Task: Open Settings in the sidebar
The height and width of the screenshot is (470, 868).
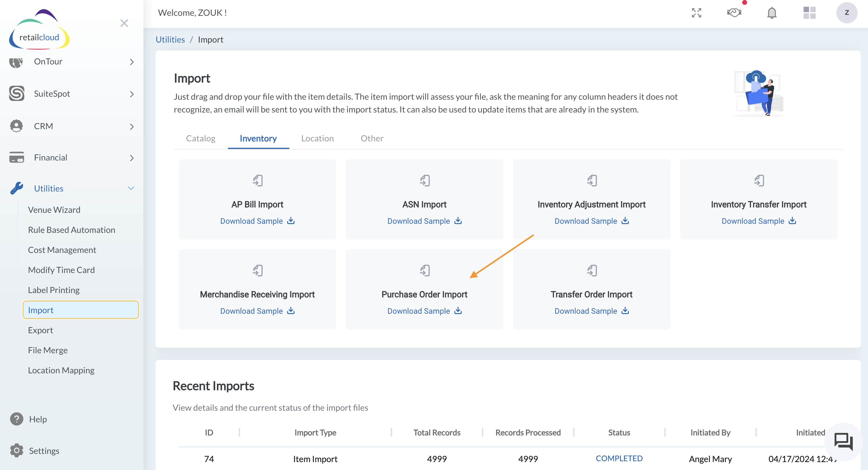Action: 44,451
